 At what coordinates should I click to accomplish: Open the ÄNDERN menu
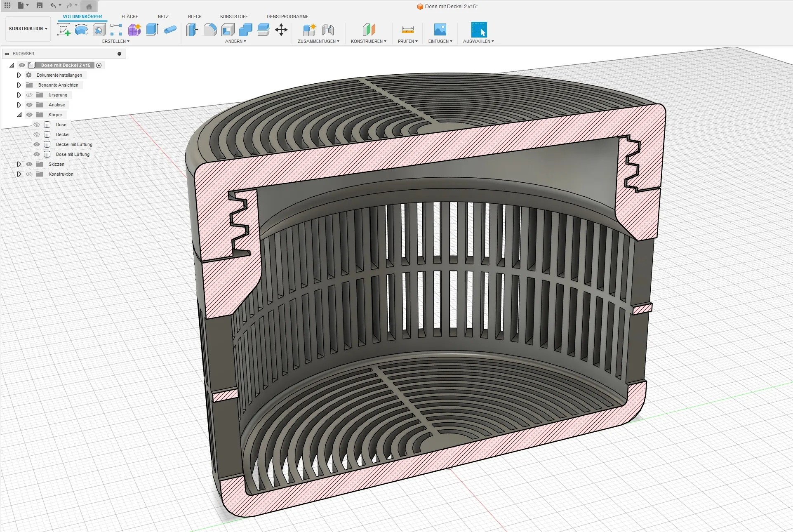[235, 41]
